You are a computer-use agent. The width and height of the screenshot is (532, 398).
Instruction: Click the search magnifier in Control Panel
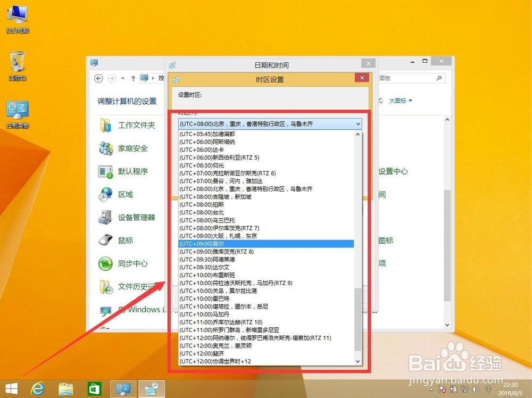pos(439,78)
